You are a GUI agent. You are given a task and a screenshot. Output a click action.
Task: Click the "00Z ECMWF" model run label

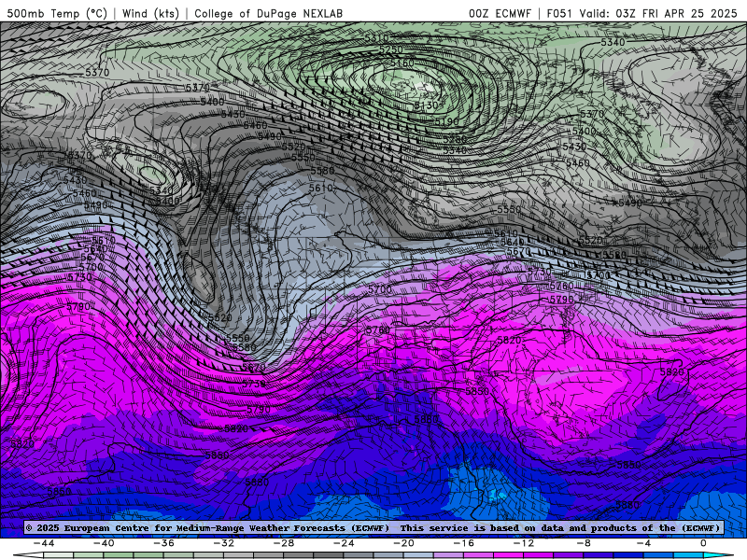pyautogui.click(x=500, y=13)
